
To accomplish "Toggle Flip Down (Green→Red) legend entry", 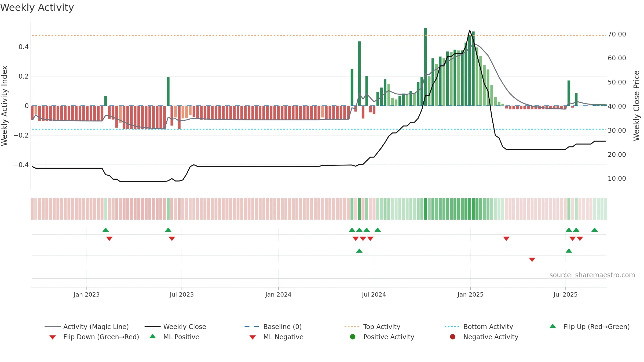I will [x=94, y=337].
